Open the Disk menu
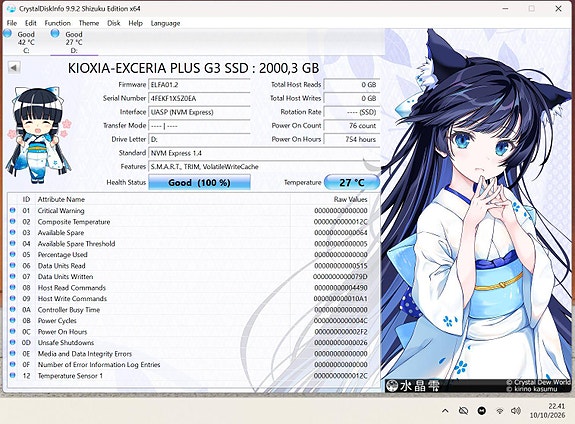Image resolution: width=575 pixels, height=424 pixels. (x=114, y=23)
